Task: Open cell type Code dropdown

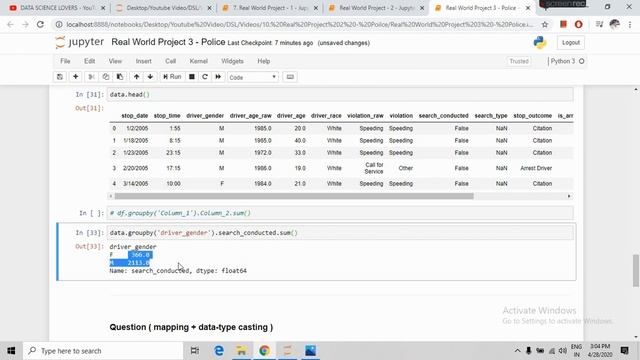Action: point(253,77)
